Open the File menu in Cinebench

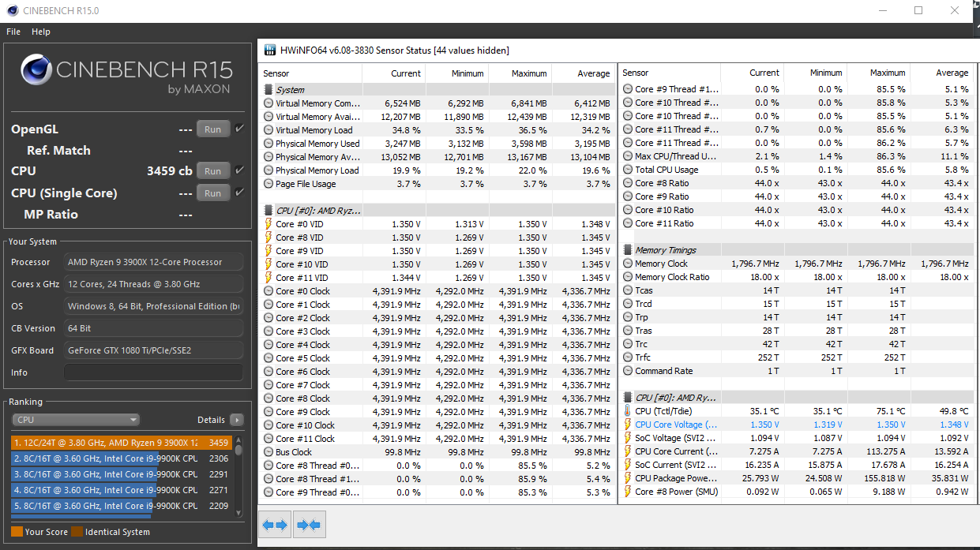(x=13, y=32)
